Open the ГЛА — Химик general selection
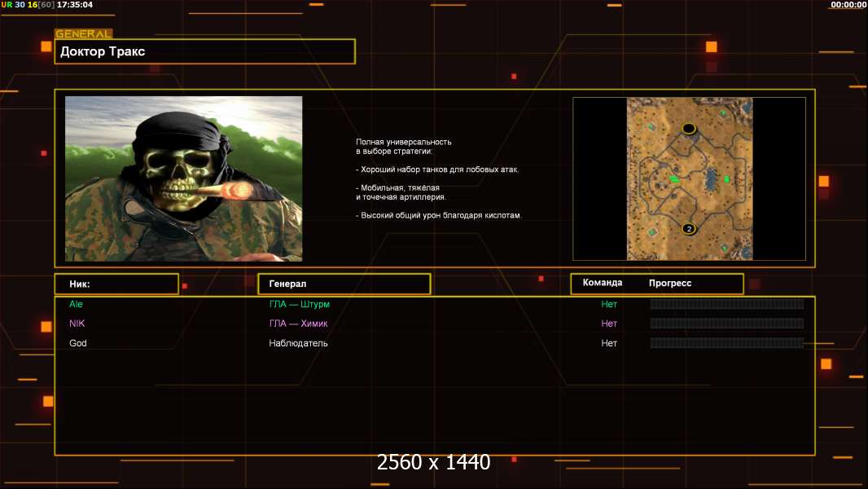This screenshot has height=489, width=868. point(299,324)
